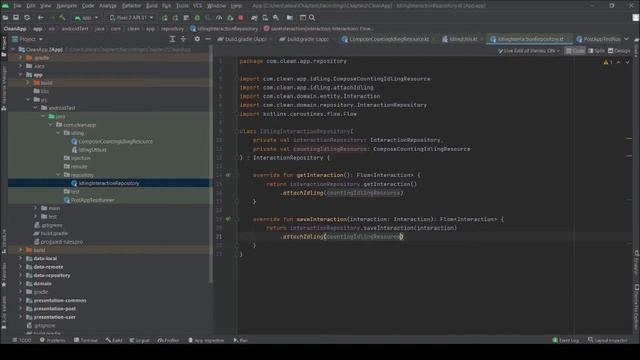Open the Profiler tool window
Screen dimensions: 640x360
[168, 340]
